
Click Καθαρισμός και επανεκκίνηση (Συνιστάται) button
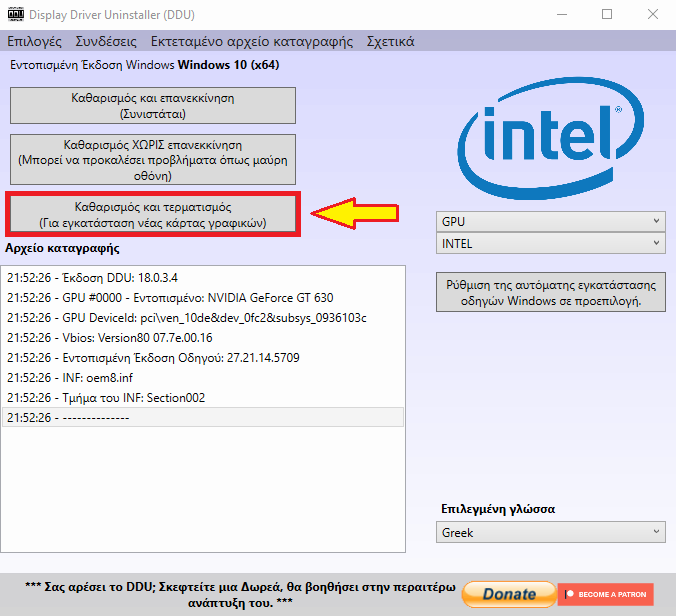(153, 106)
